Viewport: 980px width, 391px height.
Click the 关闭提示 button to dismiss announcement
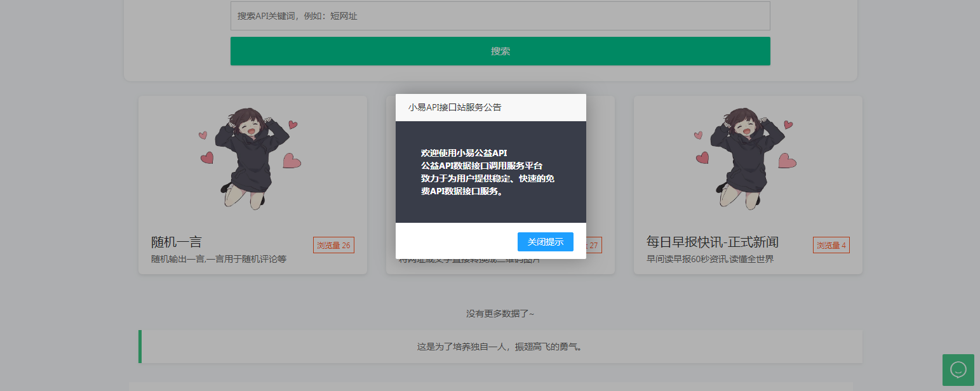click(545, 242)
